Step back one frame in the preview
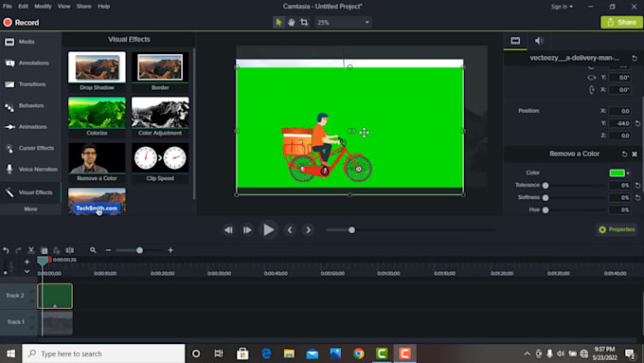The image size is (644, 363). (228, 230)
